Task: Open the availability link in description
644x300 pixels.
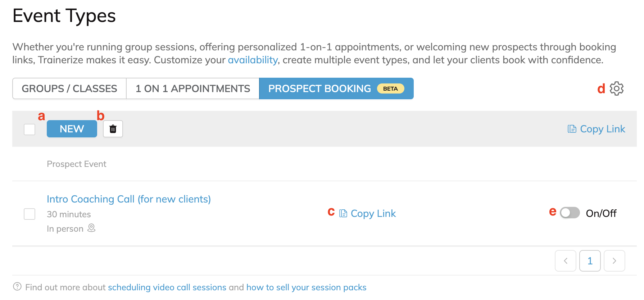Action: pyautogui.click(x=253, y=60)
